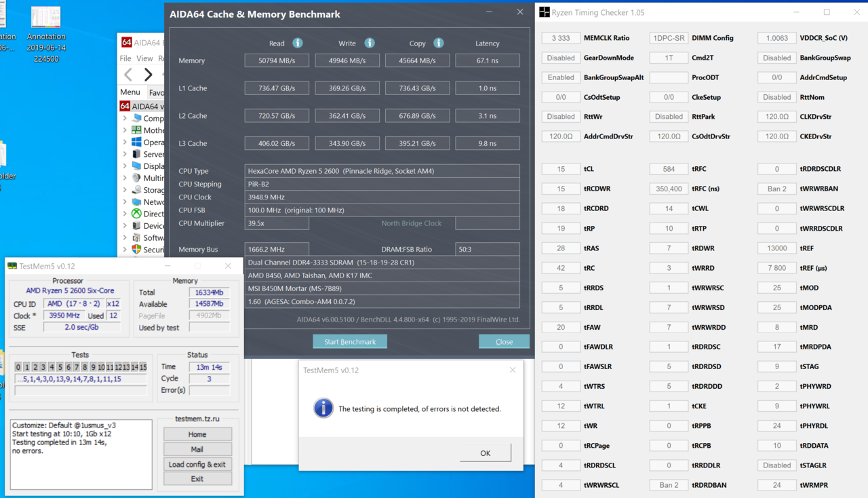
Task: Click the tREF value 13000
Action: click(776, 248)
